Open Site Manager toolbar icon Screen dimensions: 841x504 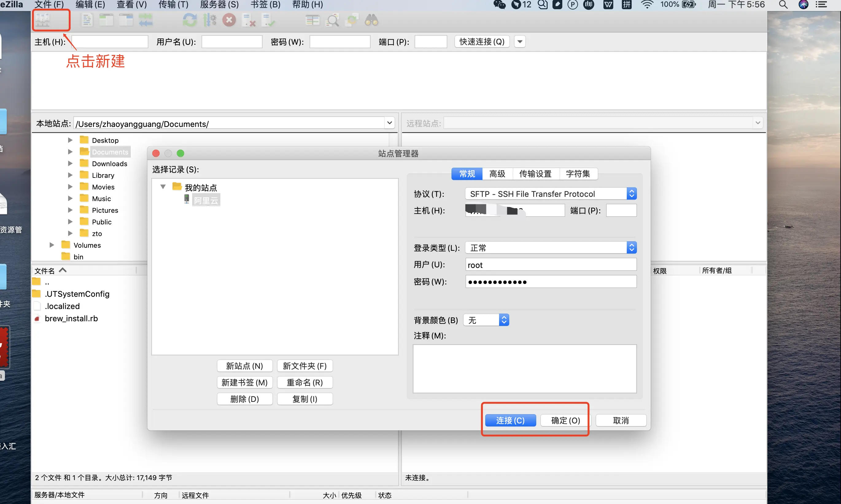(x=43, y=20)
